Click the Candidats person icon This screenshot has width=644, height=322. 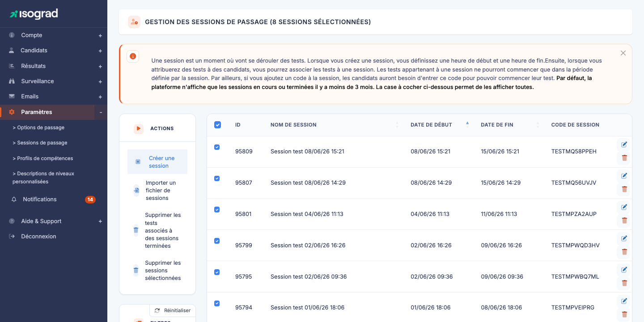(x=12, y=51)
